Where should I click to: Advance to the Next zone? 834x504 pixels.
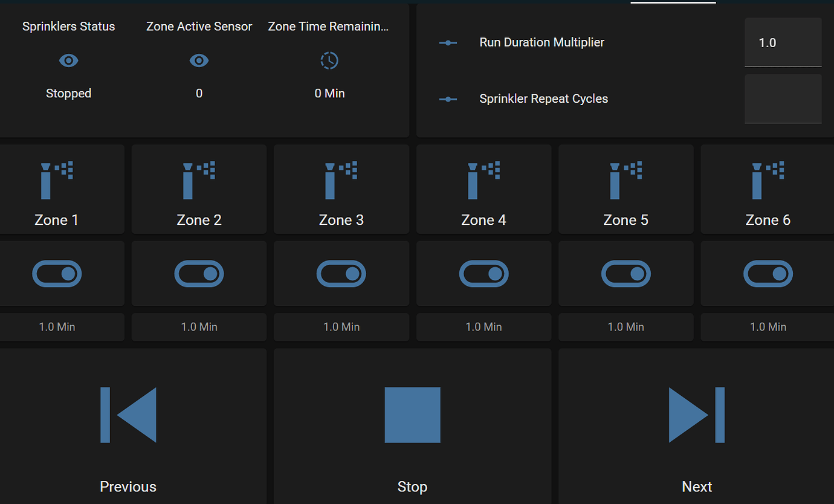(x=696, y=415)
